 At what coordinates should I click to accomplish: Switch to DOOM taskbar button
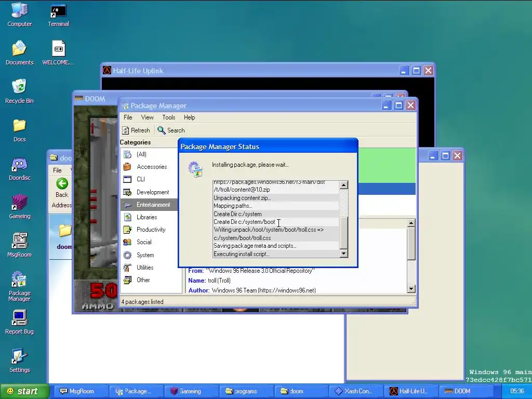click(467, 392)
